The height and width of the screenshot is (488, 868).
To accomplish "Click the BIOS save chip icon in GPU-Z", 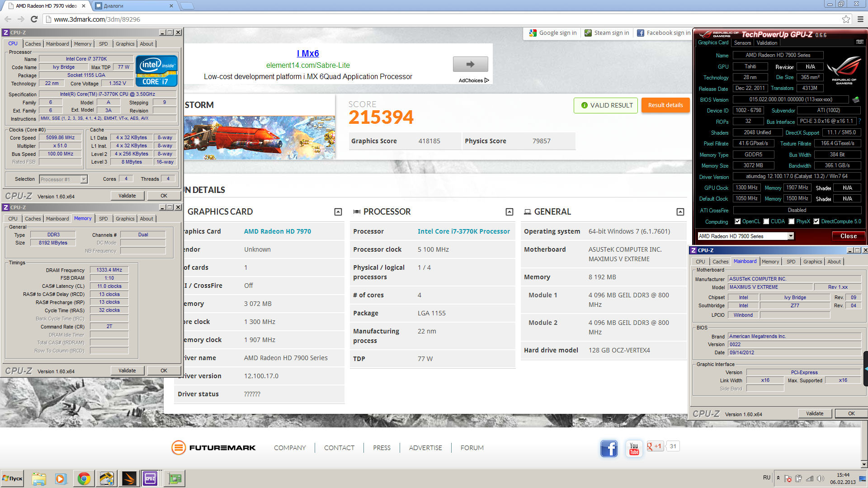I will [855, 99].
